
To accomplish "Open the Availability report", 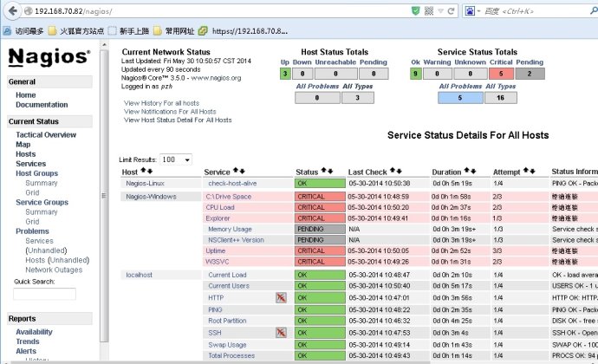I will [x=34, y=332].
